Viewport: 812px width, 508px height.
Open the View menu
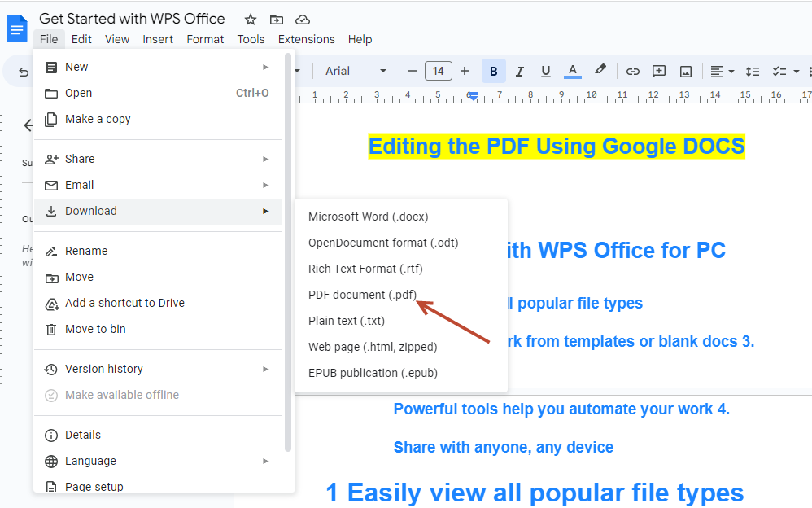pos(117,39)
